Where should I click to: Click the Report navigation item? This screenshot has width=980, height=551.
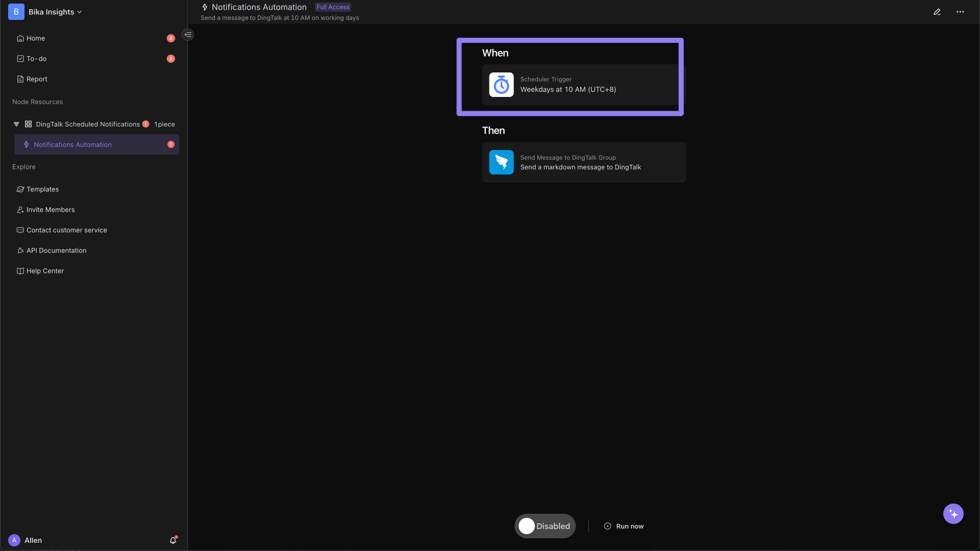[x=36, y=80]
